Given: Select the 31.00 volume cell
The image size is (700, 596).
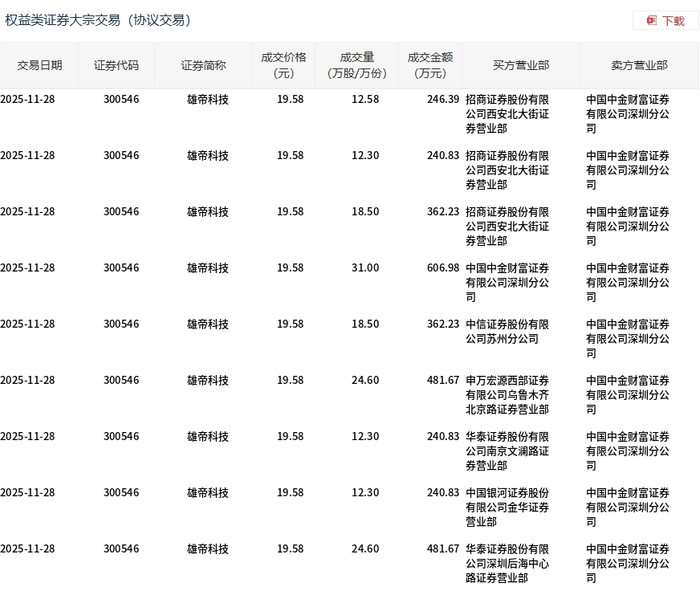Looking at the screenshot, I should click(365, 268).
